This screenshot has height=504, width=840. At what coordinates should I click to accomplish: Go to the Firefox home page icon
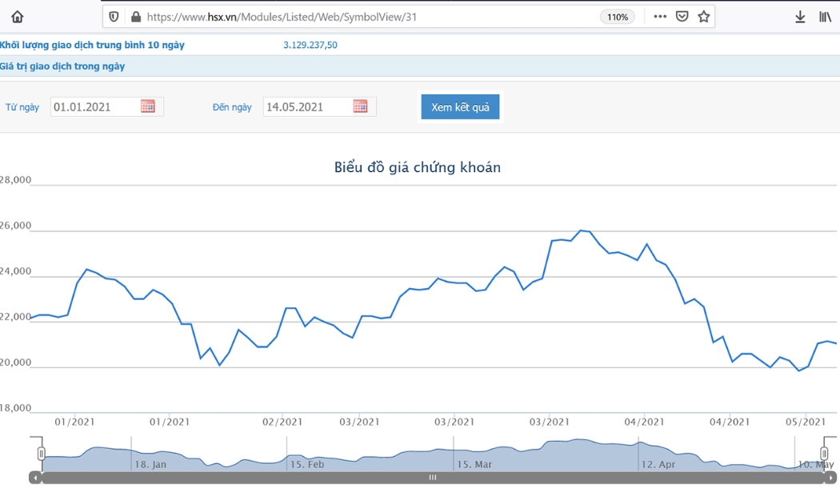tap(17, 17)
